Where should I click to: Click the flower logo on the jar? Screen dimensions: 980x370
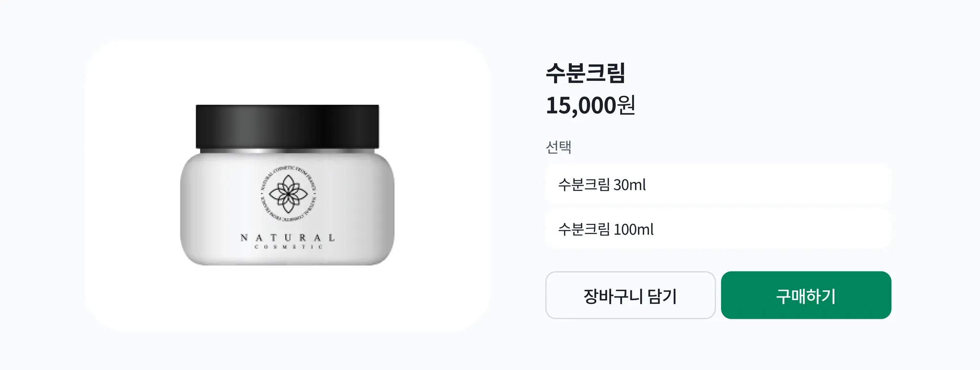[287, 194]
